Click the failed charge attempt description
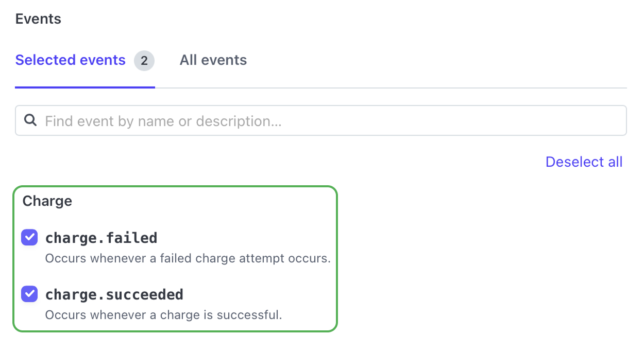 (188, 258)
